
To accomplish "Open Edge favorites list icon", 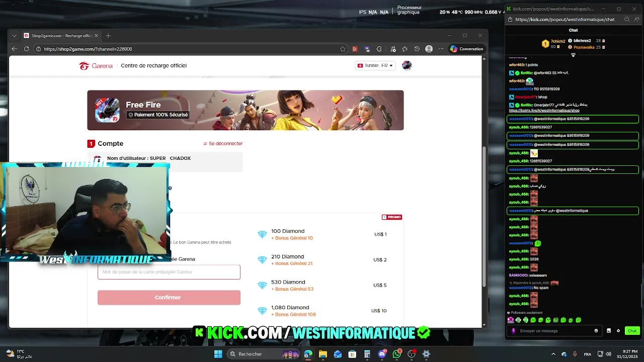I will coord(405,49).
